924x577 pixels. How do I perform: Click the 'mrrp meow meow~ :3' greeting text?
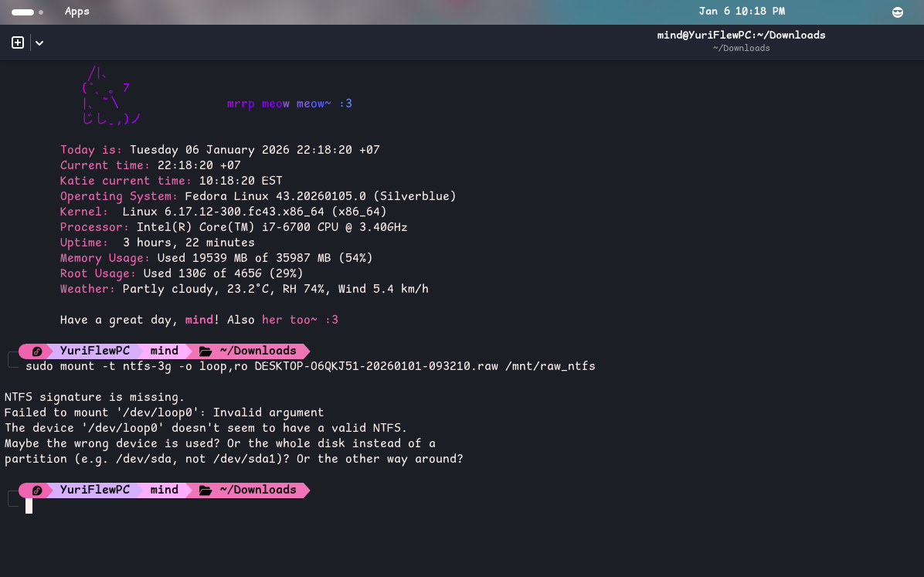(289, 104)
